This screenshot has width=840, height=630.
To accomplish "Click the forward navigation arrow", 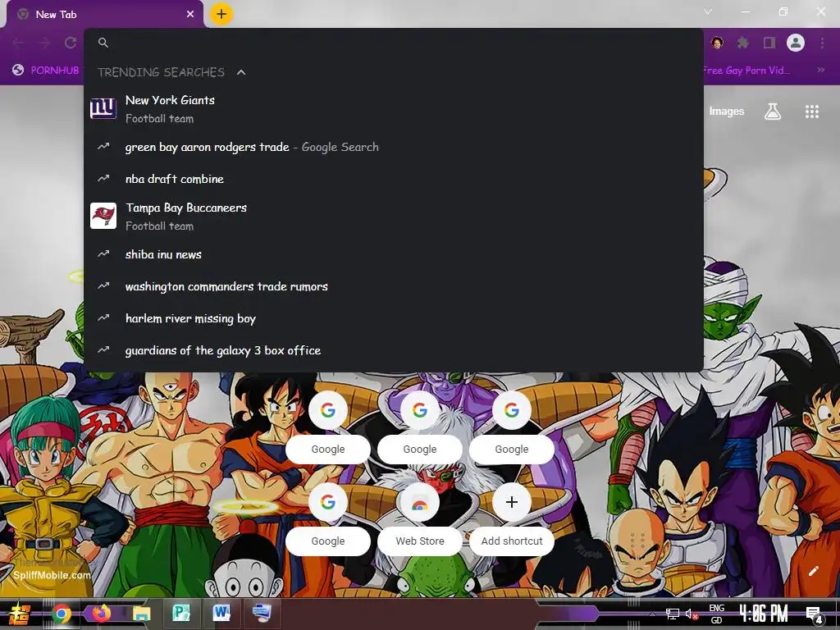I will point(44,43).
